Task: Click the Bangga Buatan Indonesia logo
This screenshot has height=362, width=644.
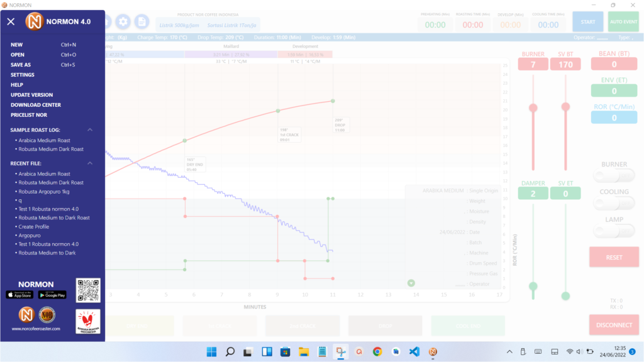Action: point(88,321)
